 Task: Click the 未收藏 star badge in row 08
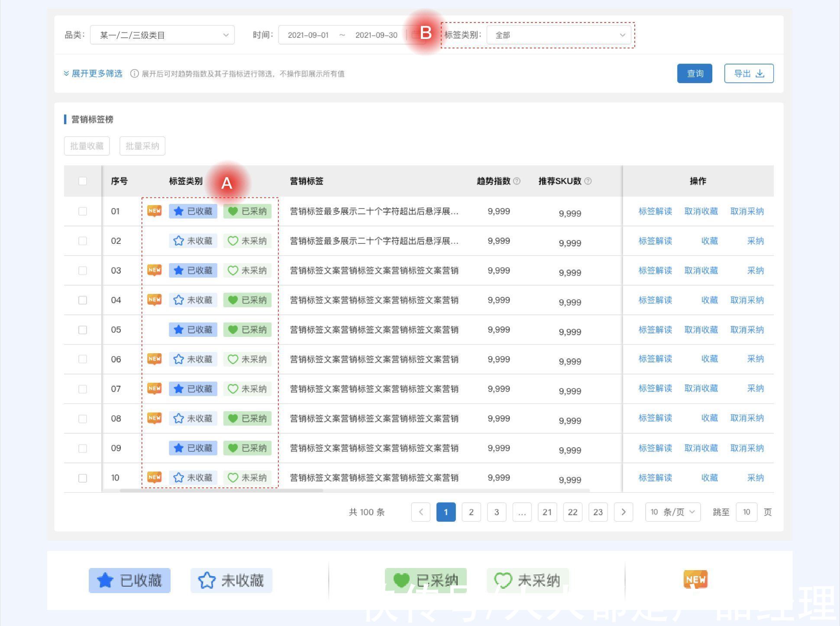tap(193, 419)
